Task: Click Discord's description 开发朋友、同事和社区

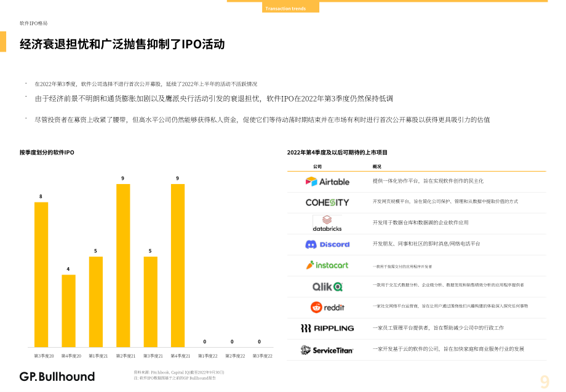Action: (426, 244)
